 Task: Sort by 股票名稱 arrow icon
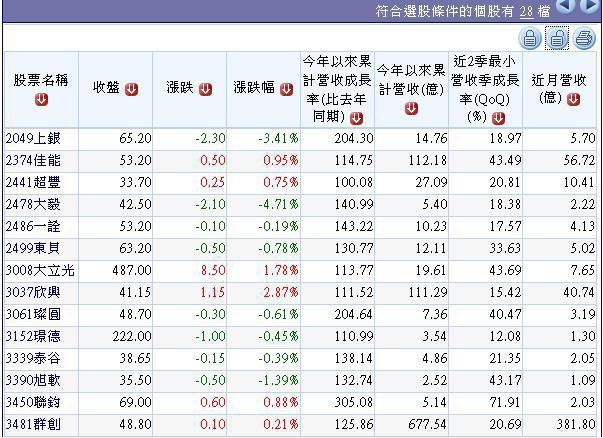click(x=42, y=100)
